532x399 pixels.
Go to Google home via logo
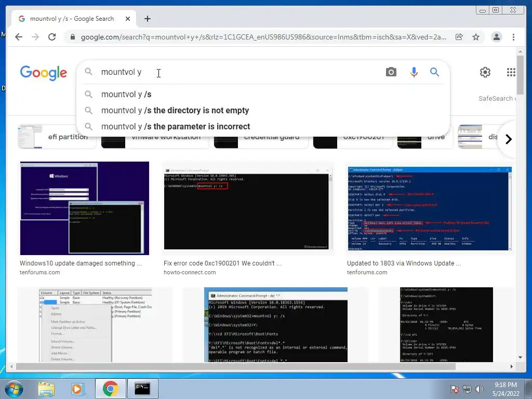tap(44, 73)
